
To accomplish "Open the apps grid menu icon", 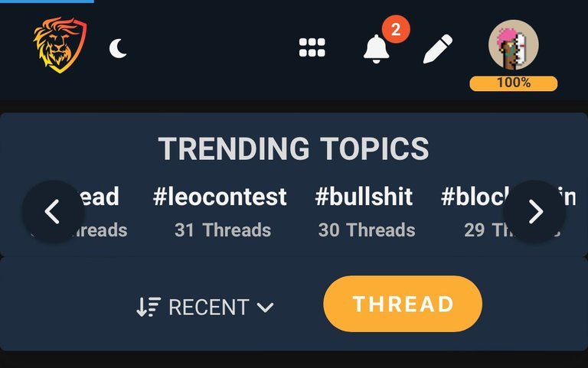I will coord(312,47).
